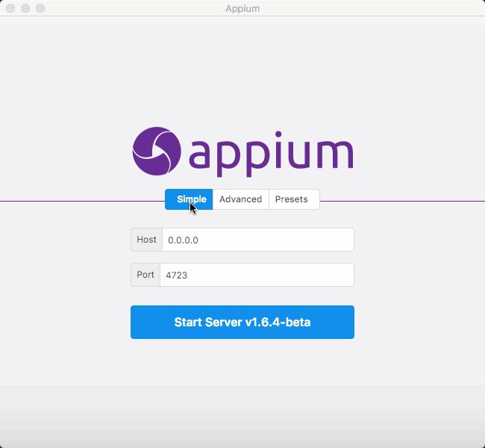Click the purple appium wordmark text

271,154
